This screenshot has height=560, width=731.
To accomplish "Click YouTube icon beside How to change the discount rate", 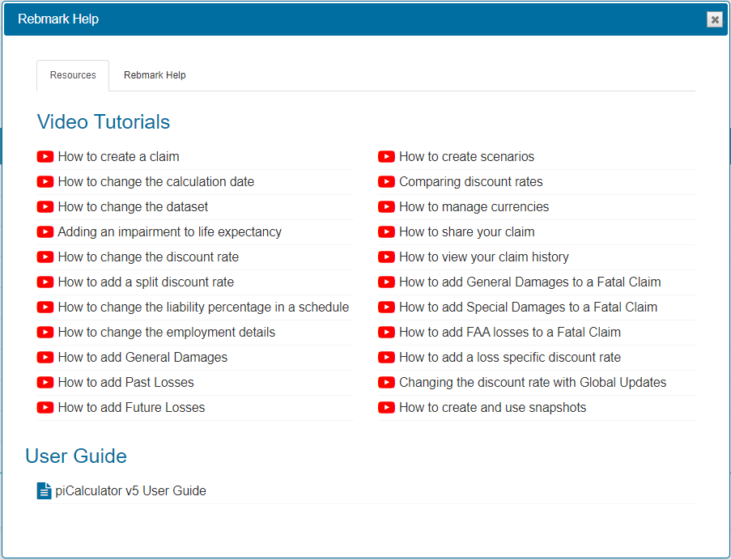I will [x=45, y=257].
